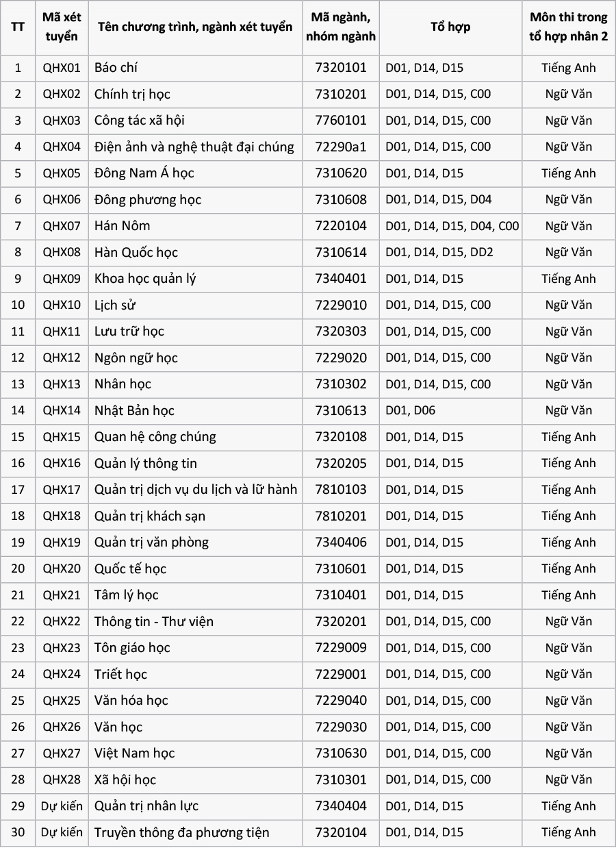
Task: Select the 'Việt Nam học' program cell
Action: point(135,753)
